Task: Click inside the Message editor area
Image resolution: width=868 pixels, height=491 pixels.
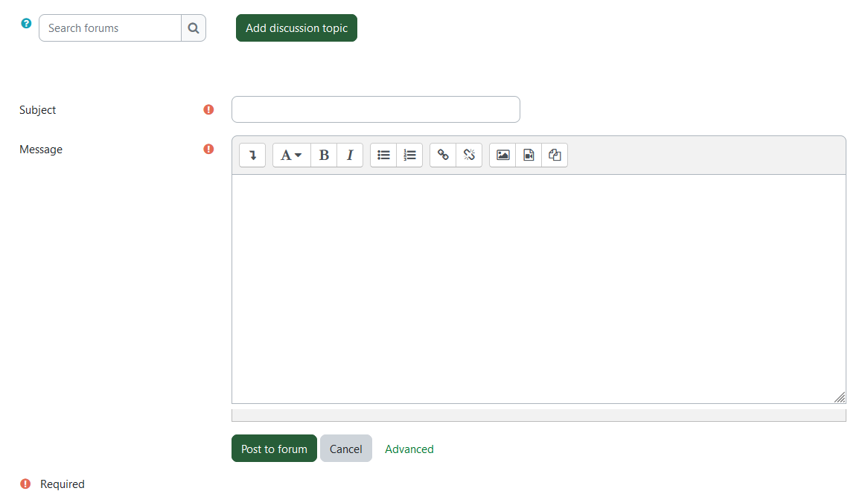Action: [538, 289]
